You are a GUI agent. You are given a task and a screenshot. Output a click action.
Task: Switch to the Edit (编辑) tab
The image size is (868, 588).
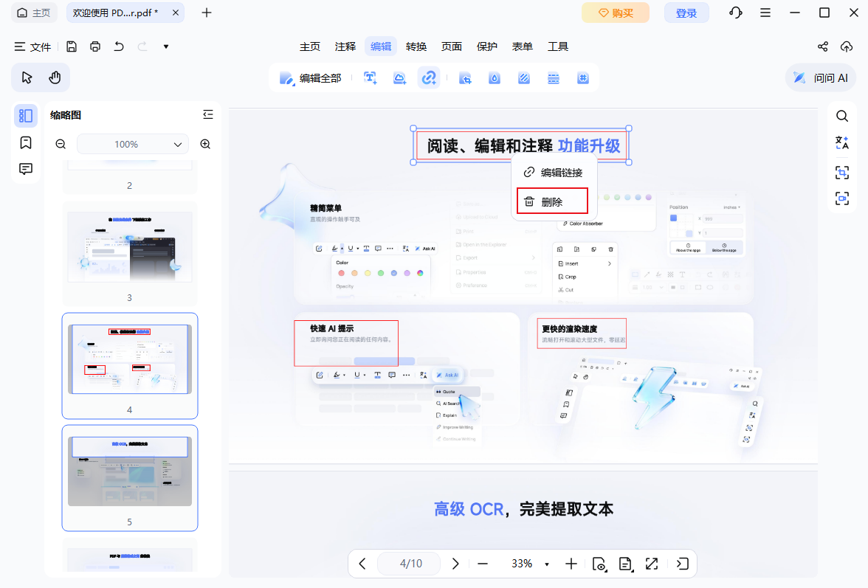(381, 46)
